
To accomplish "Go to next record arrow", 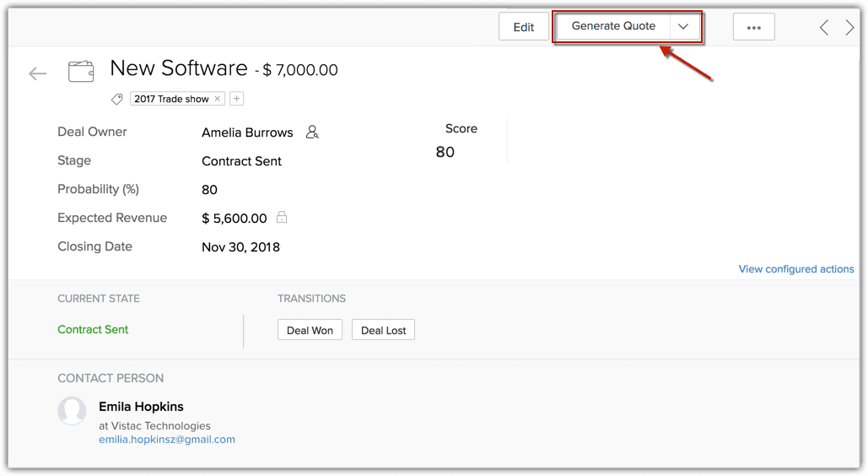I will coord(849,27).
